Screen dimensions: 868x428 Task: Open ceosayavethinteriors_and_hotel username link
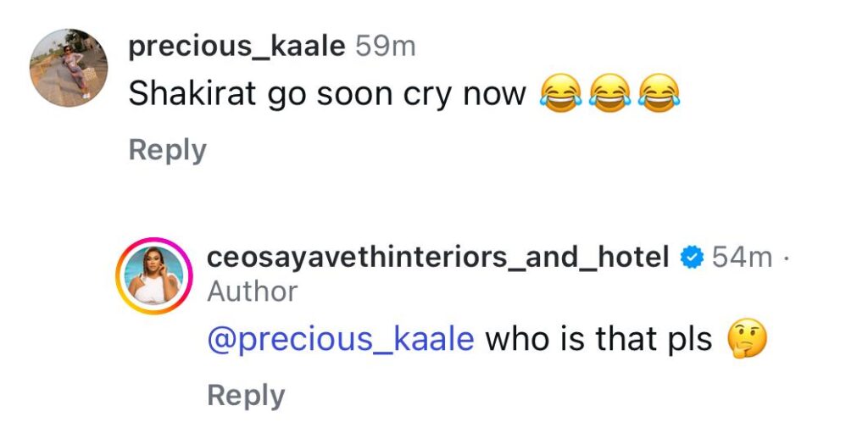(x=438, y=256)
